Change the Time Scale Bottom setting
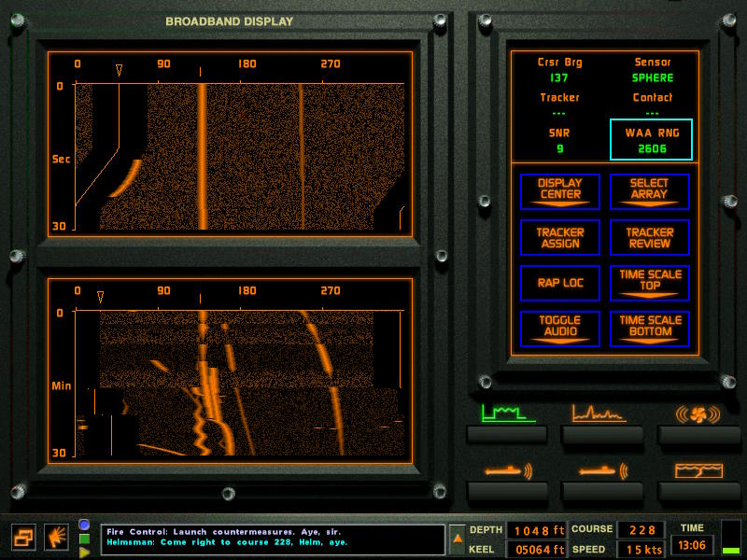This screenshot has width=747, height=560. [x=650, y=328]
